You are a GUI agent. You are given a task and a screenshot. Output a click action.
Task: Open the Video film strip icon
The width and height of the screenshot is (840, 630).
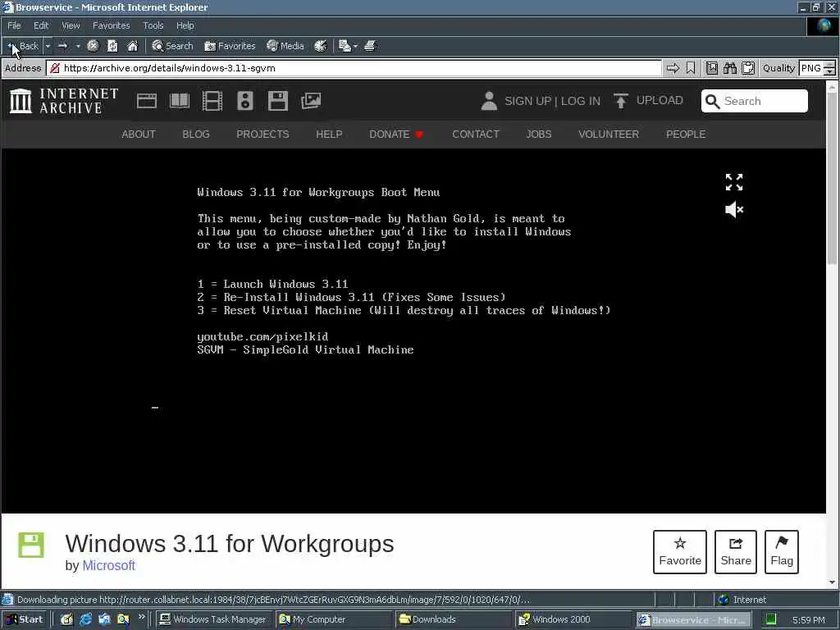point(212,101)
